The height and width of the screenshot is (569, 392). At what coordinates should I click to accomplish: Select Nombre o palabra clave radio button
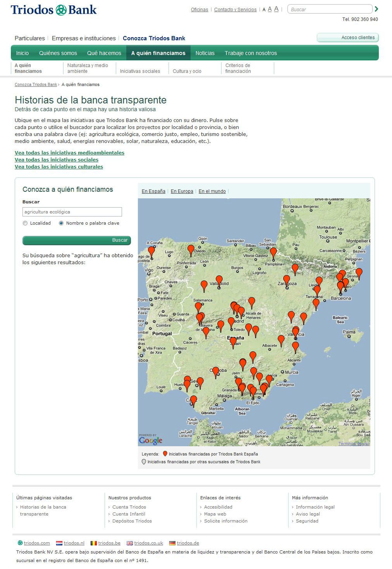[61, 223]
